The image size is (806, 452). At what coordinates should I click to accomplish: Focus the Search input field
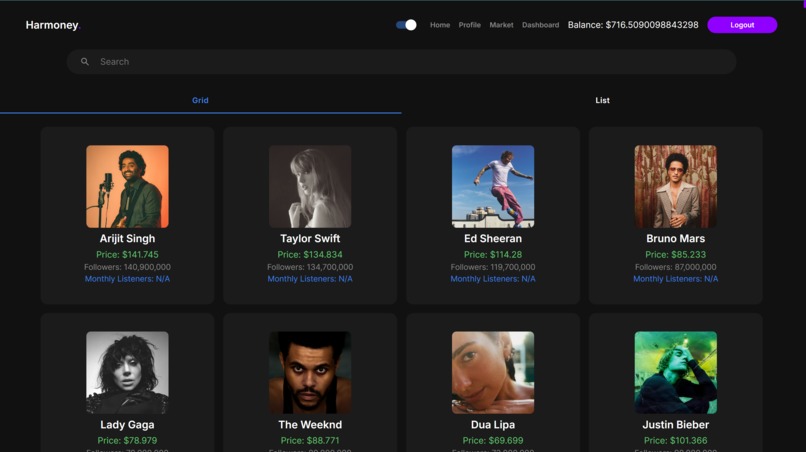coord(401,62)
